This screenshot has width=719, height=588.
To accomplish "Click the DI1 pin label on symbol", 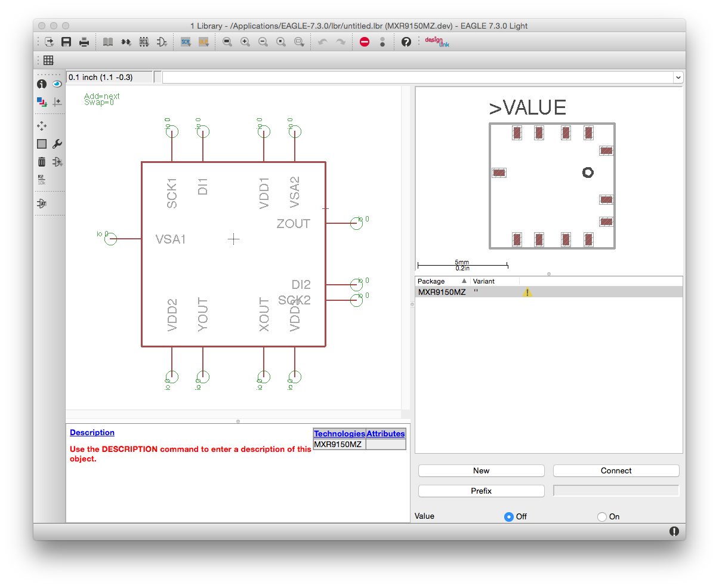I will point(203,186).
